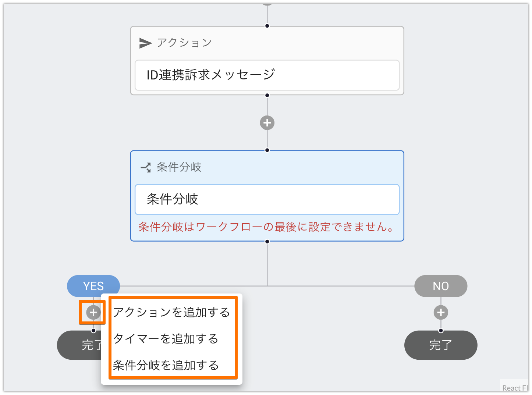This screenshot has width=532, height=395.
Task: Click the React Flow attribution link
Action: tap(515, 388)
